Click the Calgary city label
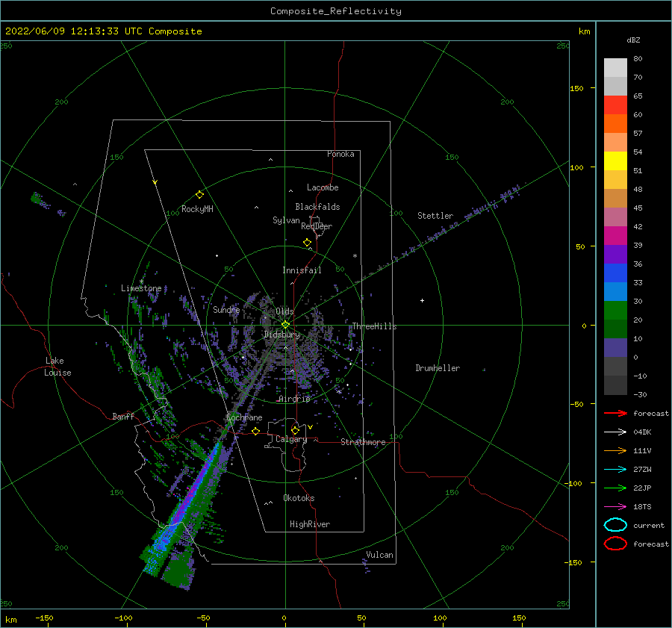 [x=291, y=439]
